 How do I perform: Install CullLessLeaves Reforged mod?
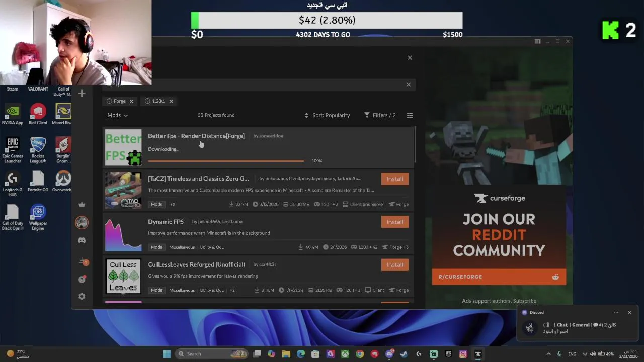pos(395,265)
